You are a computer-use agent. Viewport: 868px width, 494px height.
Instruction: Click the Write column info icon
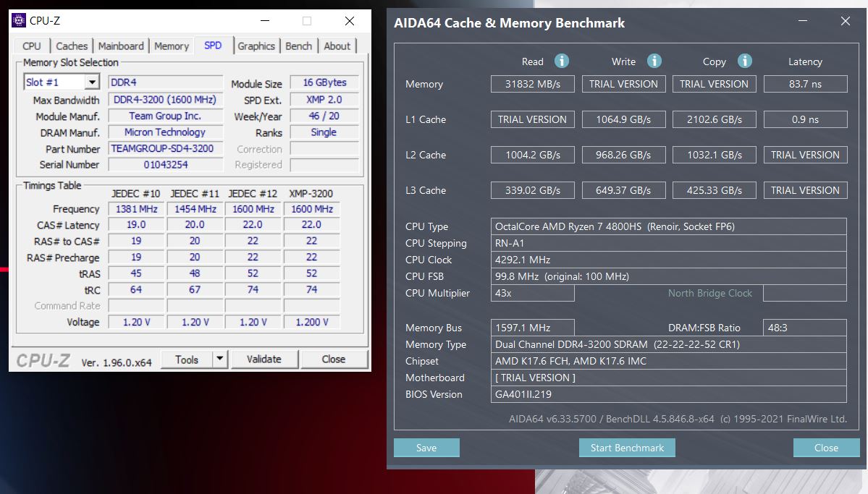(x=654, y=61)
